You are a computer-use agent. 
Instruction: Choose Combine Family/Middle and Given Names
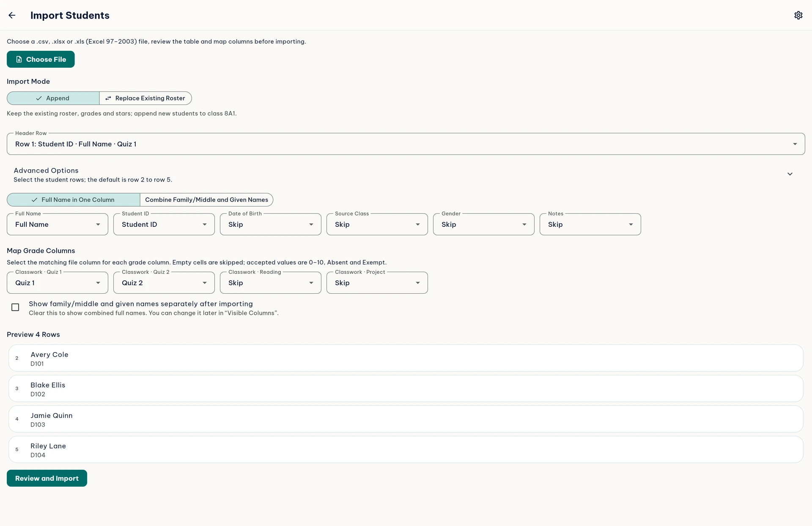(206, 200)
